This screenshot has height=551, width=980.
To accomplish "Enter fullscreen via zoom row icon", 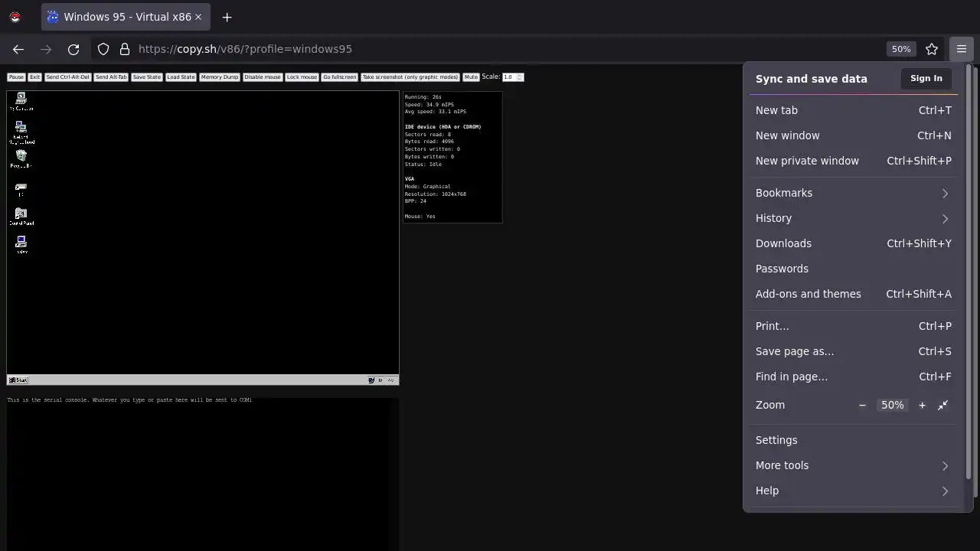I will 943,405.
